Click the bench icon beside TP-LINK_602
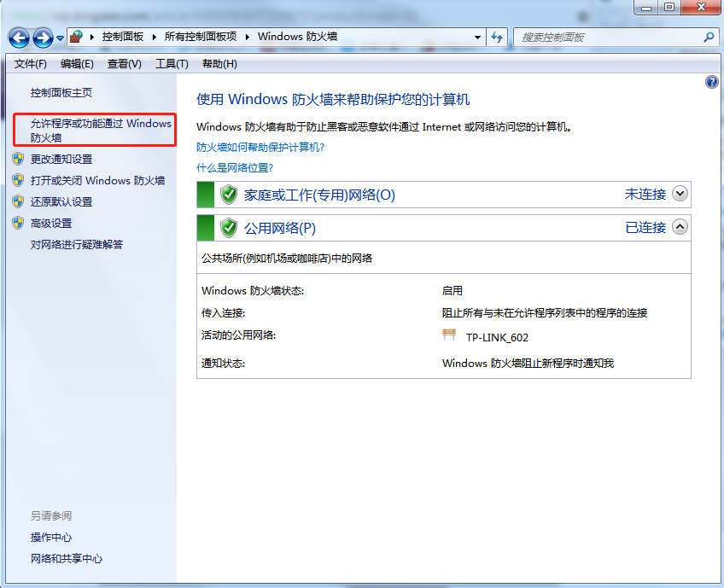724x588 pixels. pyautogui.click(x=449, y=335)
